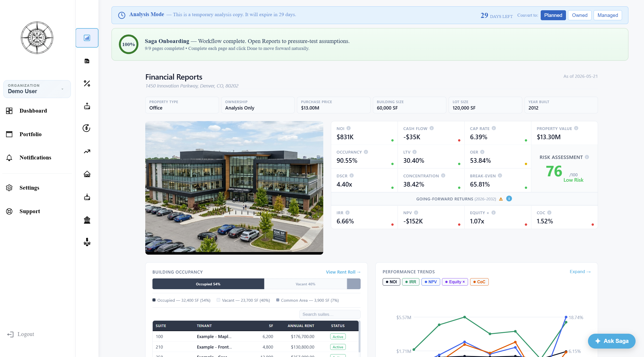Open Notifications in the left menu

(x=35, y=157)
